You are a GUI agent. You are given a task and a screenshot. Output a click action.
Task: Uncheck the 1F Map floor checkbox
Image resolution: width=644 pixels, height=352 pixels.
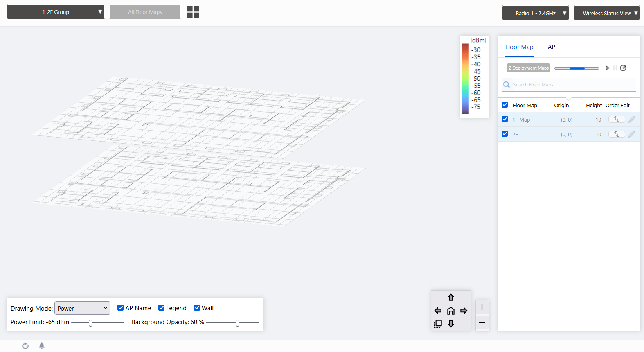coord(505,119)
